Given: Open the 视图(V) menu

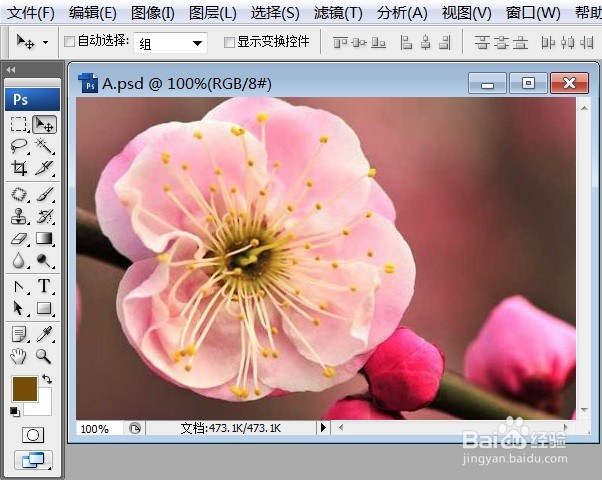Looking at the screenshot, I should (x=466, y=13).
